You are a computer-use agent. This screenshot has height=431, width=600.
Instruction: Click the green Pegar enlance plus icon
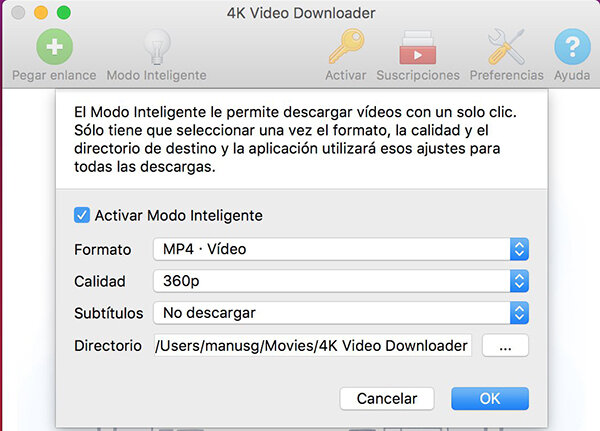[x=54, y=47]
